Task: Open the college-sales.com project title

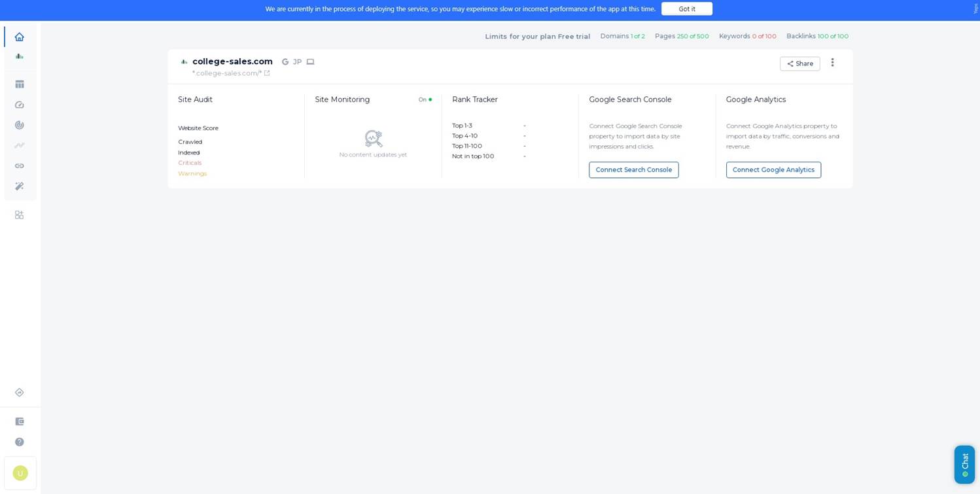Action: click(x=232, y=62)
